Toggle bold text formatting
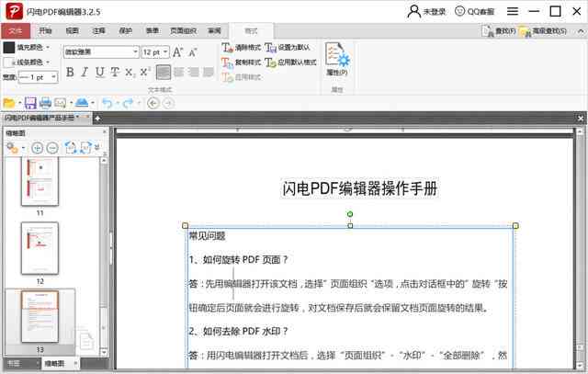Screen dimensions: 588x374 (70, 72)
